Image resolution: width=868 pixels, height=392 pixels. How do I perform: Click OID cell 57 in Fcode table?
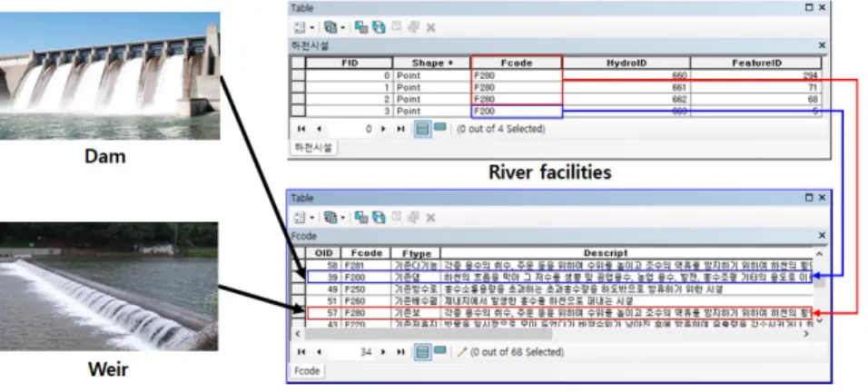(x=323, y=313)
